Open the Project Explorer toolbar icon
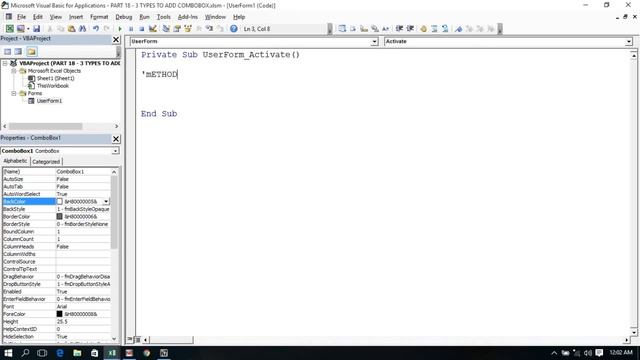 point(166,29)
